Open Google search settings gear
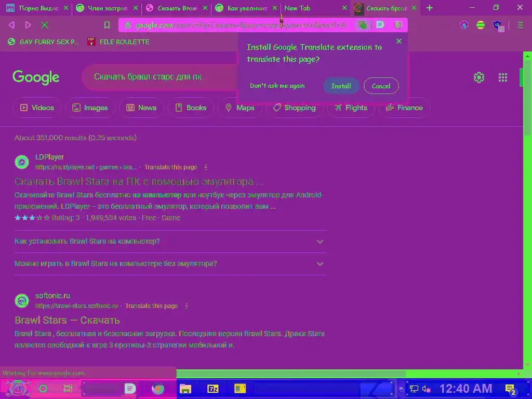The width and height of the screenshot is (532, 399). (x=478, y=77)
